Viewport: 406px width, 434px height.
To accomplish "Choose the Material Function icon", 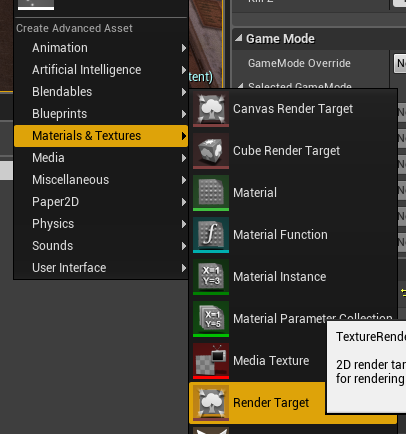I will point(211,235).
